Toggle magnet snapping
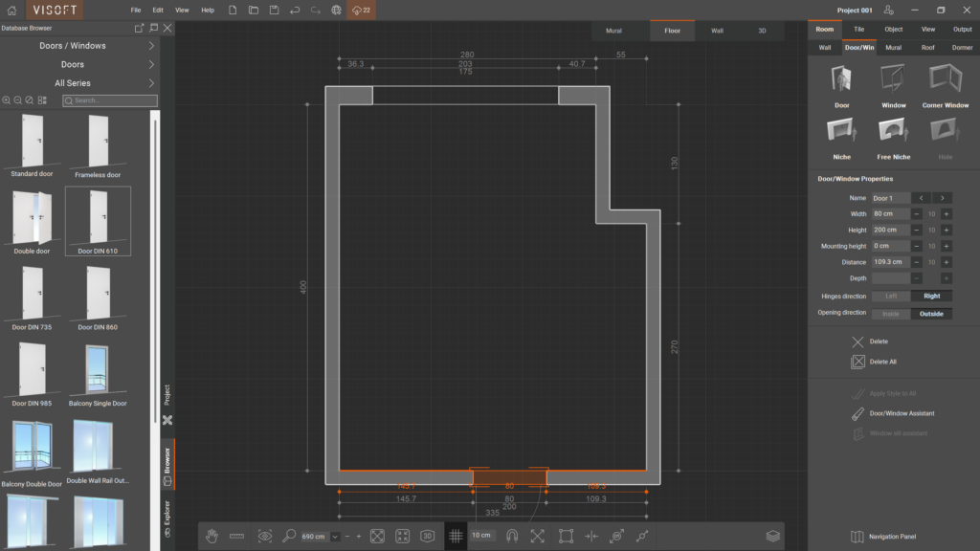 pyautogui.click(x=512, y=536)
